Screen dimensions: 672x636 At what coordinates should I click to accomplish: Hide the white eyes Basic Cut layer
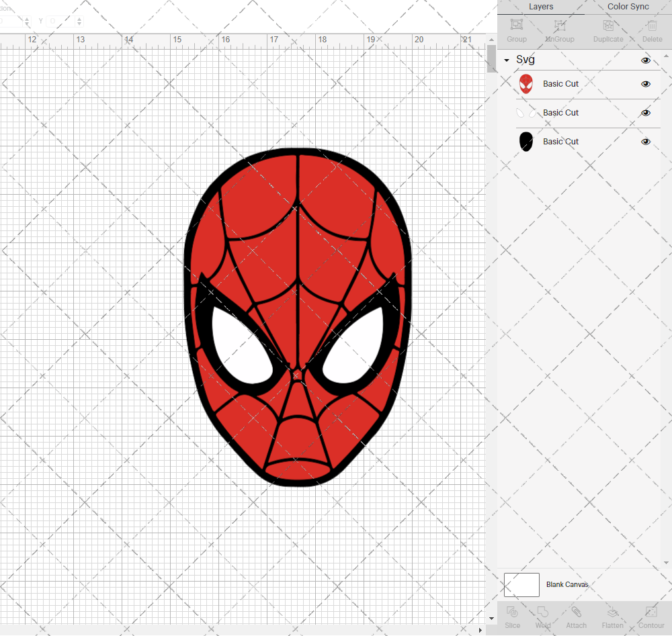645,113
